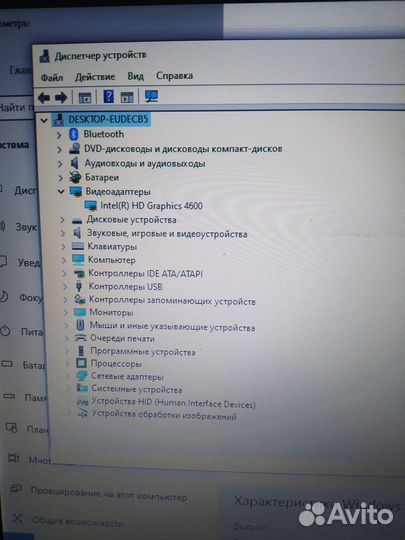405x540 pixels.
Task: Open the Действие menu
Action: [95, 76]
